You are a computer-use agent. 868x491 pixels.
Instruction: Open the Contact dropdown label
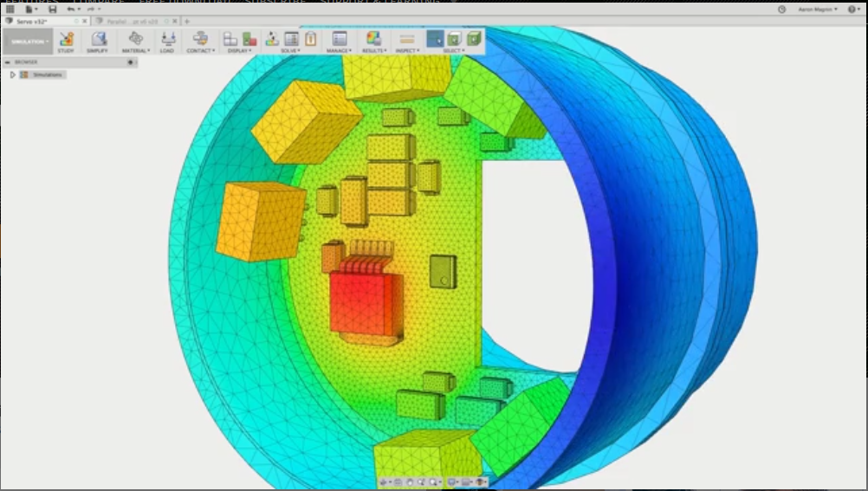point(200,50)
